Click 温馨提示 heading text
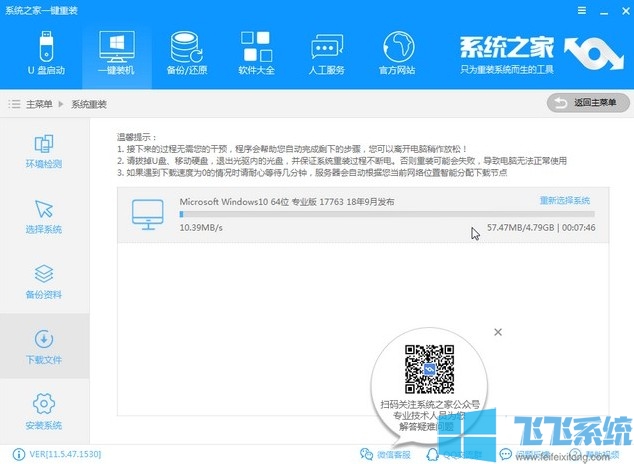Screen dimensions: 634x464 (136, 137)
